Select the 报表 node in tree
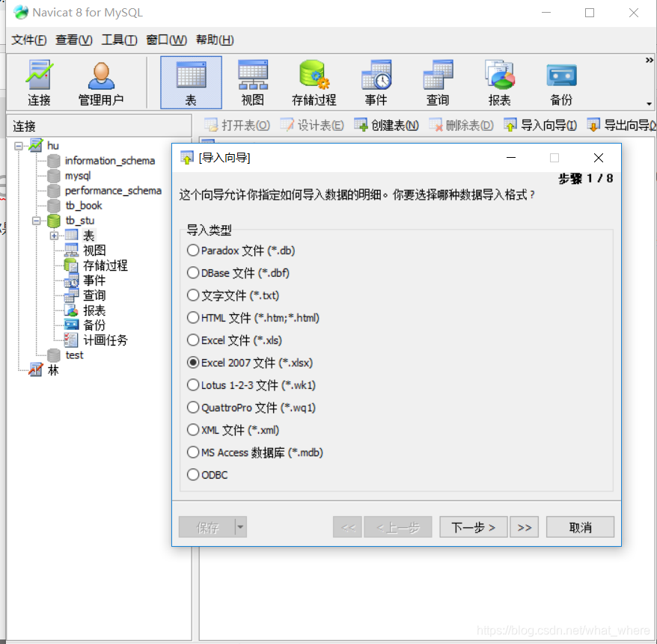The height and width of the screenshot is (644, 657). click(x=94, y=310)
